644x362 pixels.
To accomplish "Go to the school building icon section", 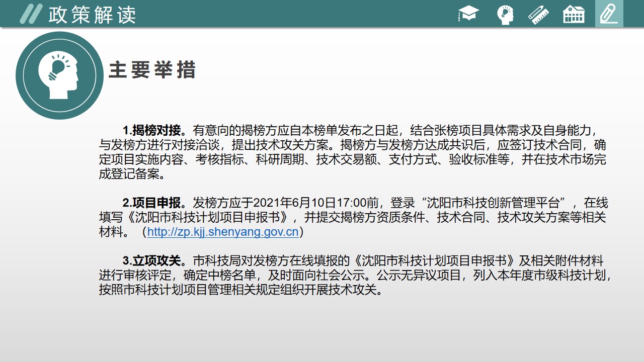I will [574, 14].
